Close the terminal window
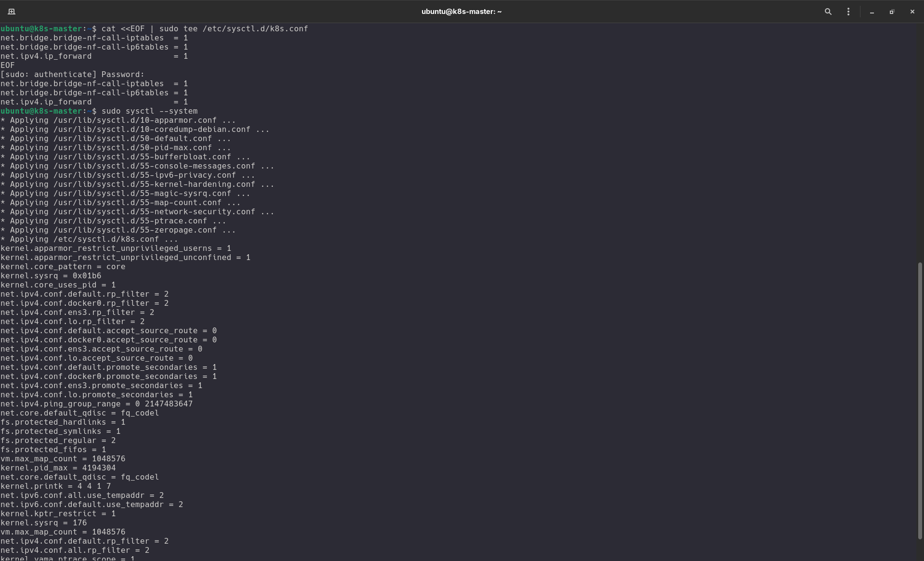This screenshot has height=561, width=924. (912, 12)
